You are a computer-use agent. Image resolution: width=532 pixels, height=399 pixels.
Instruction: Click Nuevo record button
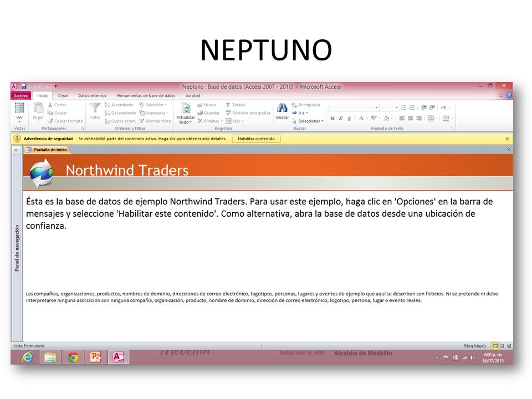[207, 105]
